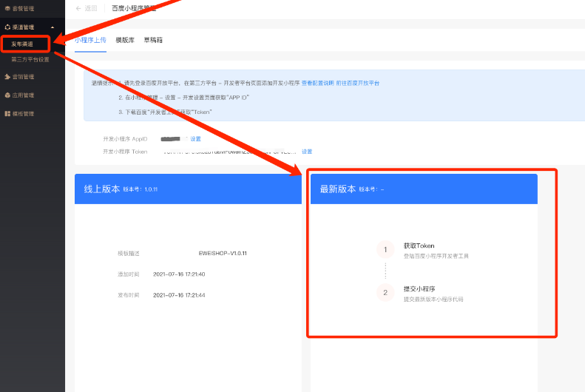Click the 最新版本 card header
Viewport: 585px width, 392px height.
click(x=424, y=189)
